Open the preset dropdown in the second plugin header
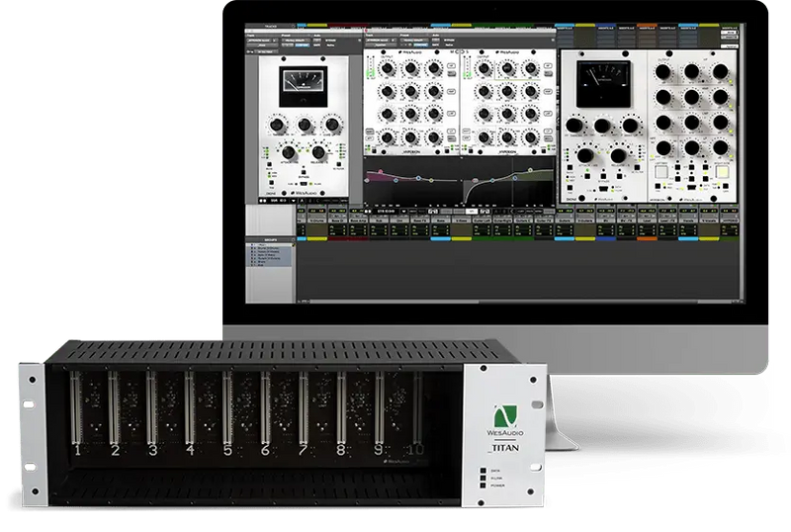This screenshot has width=791, height=532. (x=413, y=40)
